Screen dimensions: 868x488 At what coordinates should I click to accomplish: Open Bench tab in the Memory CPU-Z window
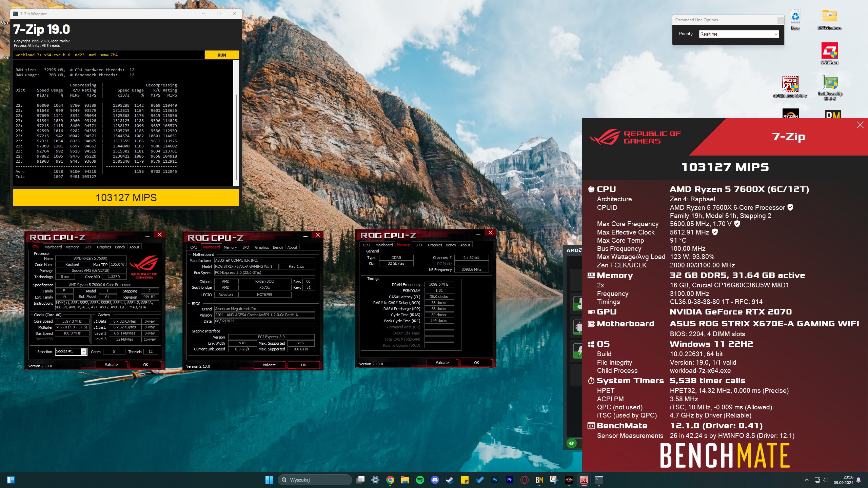pos(451,245)
